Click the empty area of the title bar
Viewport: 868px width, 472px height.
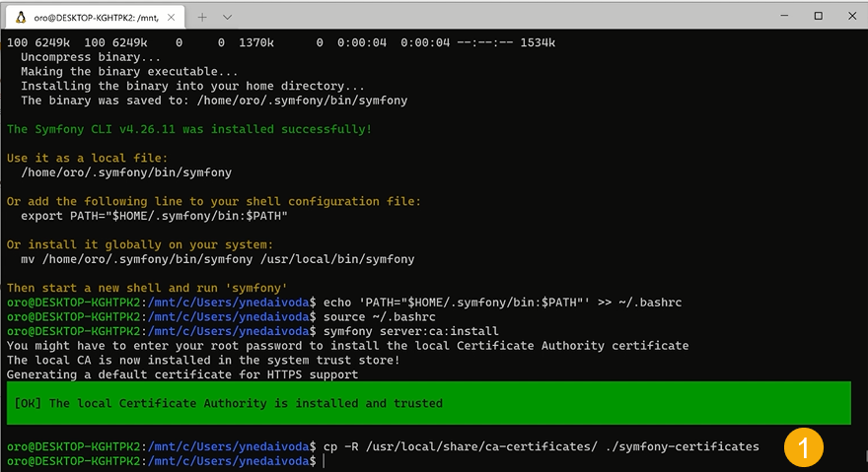pyautogui.click(x=493, y=16)
